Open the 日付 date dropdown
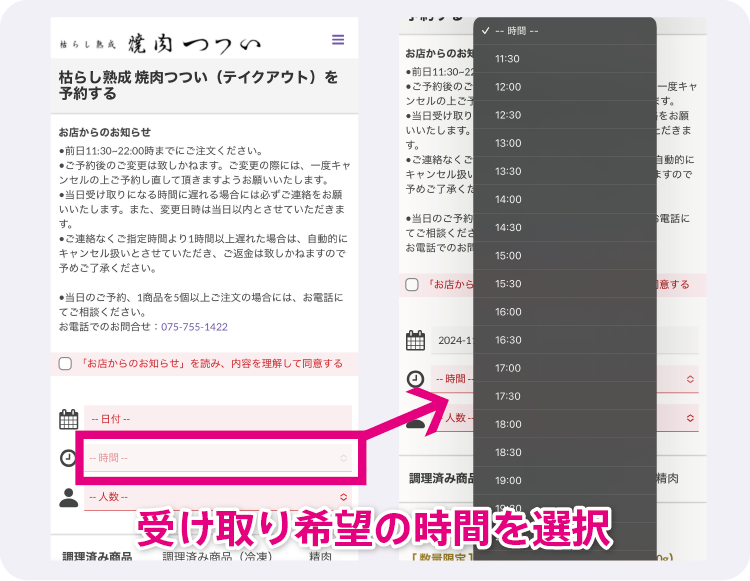This screenshot has height=581, width=750. point(218,418)
